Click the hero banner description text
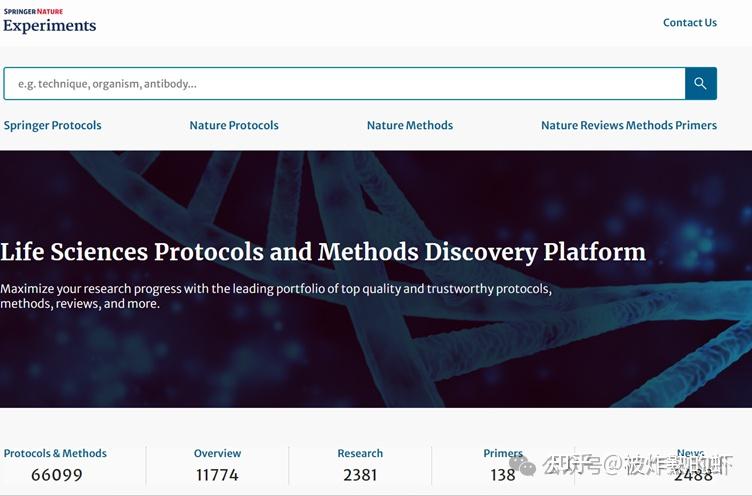Viewport: 752px width, 496px height. pyautogui.click(x=276, y=296)
